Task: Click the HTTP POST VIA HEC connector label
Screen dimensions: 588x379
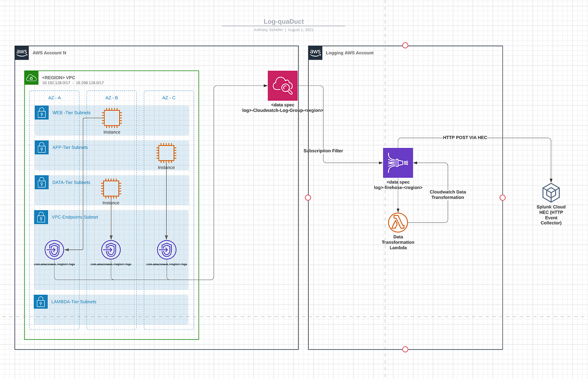Action: point(464,138)
